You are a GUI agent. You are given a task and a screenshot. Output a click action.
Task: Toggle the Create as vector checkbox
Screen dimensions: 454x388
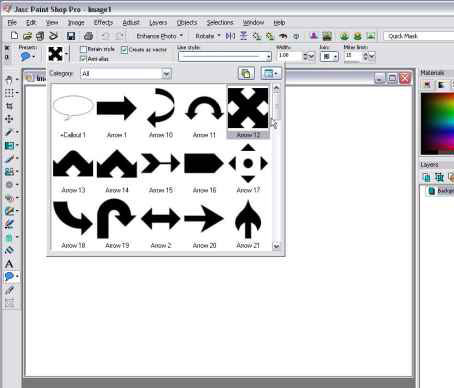point(124,50)
